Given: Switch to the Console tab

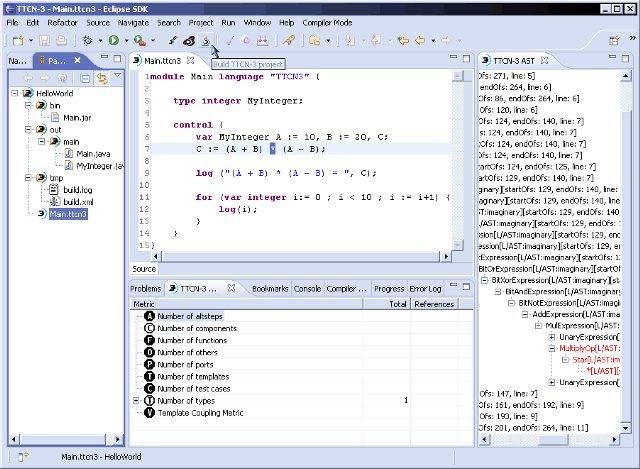Looking at the screenshot, I should pos(307,289).
